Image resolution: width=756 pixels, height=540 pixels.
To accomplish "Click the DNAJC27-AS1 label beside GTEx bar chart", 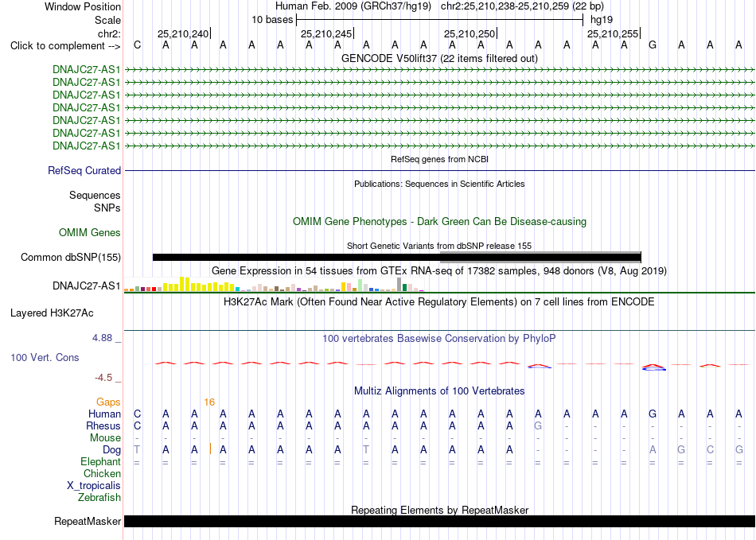I will coord(86,286).
